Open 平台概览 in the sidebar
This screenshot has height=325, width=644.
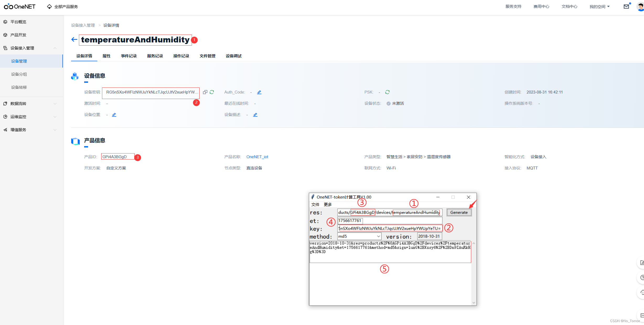[x=18, y=22]
